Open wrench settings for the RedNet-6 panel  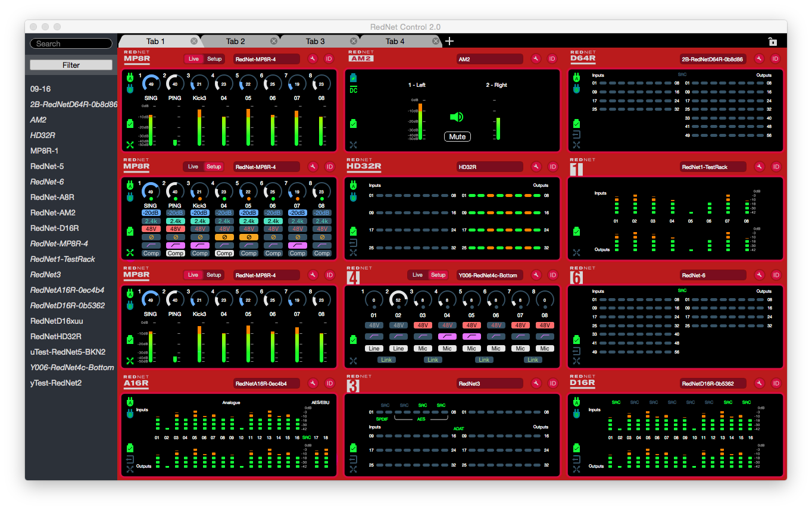(759, 275)
